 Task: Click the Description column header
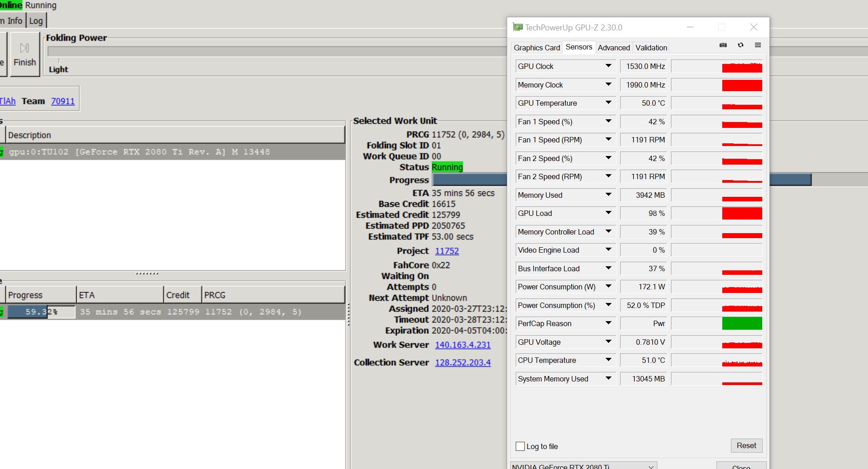point(176,135)
